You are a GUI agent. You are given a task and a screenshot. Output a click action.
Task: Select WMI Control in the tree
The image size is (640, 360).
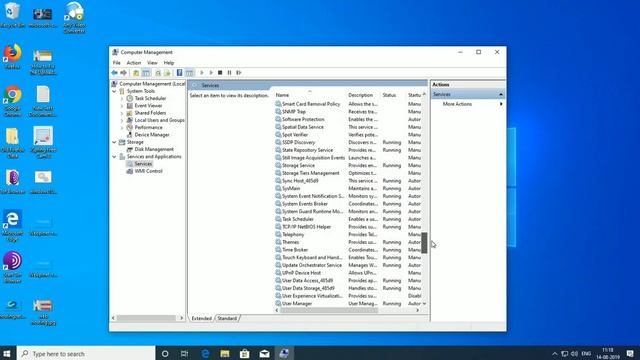click(x=148, y=171)
